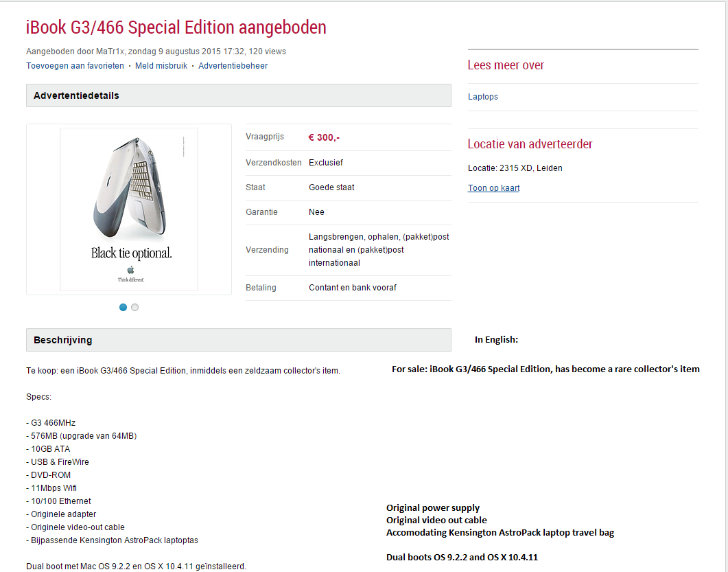Click the Beschrijving section header
728x572 pixels.
239,340
